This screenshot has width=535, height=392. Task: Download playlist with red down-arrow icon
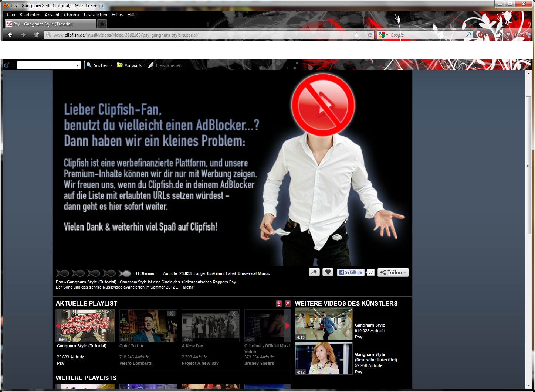279,303
